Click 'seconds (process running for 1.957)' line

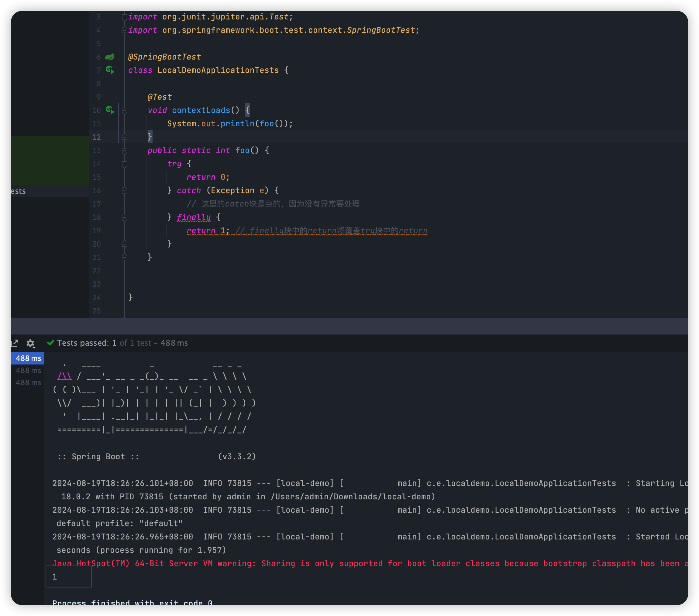tap(141, 550)
